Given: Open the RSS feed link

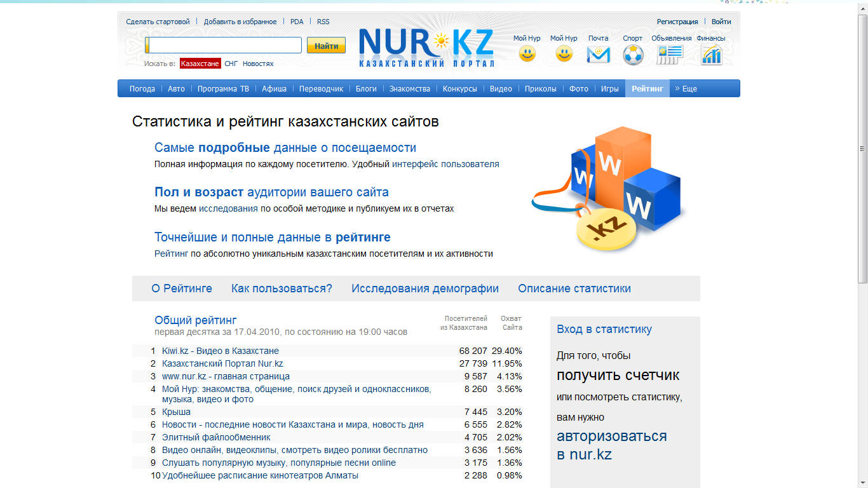Looking at the screenshot, I should pos(323,22).
